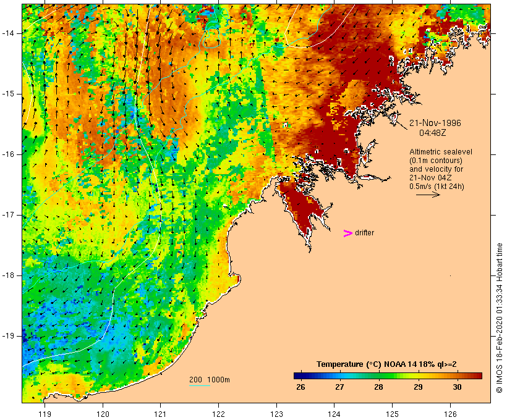Click the 'and velocity for' caption line
507x420 pixels.
click(x=436, y=169)
